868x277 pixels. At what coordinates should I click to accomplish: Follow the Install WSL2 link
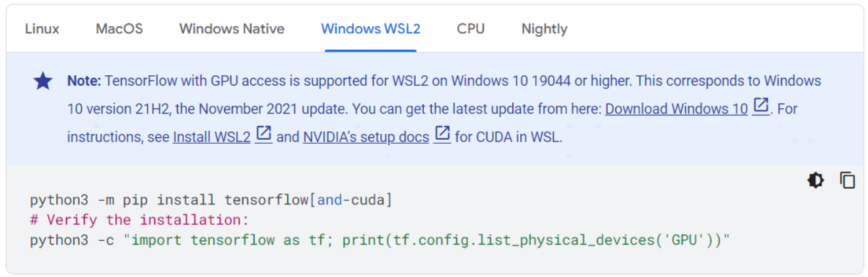pyautogui.click(x=212, y=137)
